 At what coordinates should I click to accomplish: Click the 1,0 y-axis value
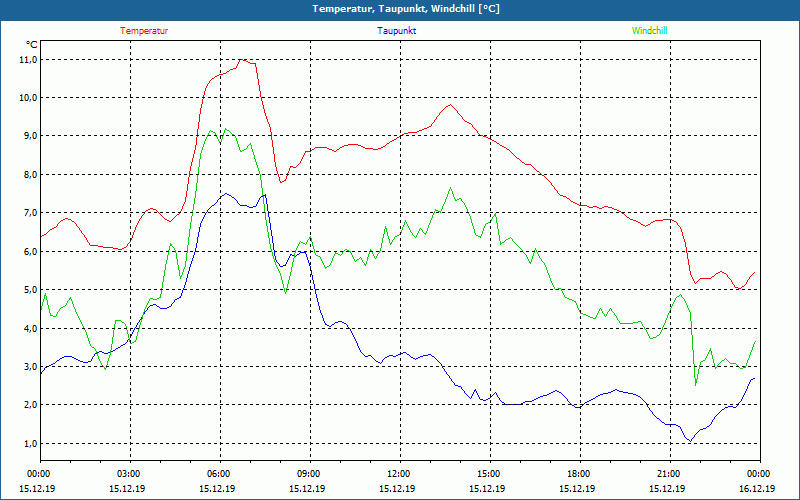[31, 443]
